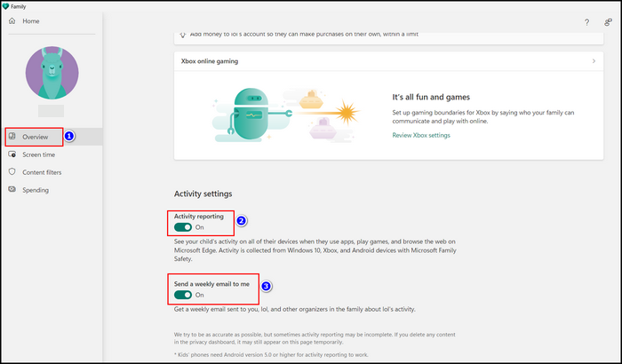Click the Activity reporting label
The image size is (622, 364).
199,217
